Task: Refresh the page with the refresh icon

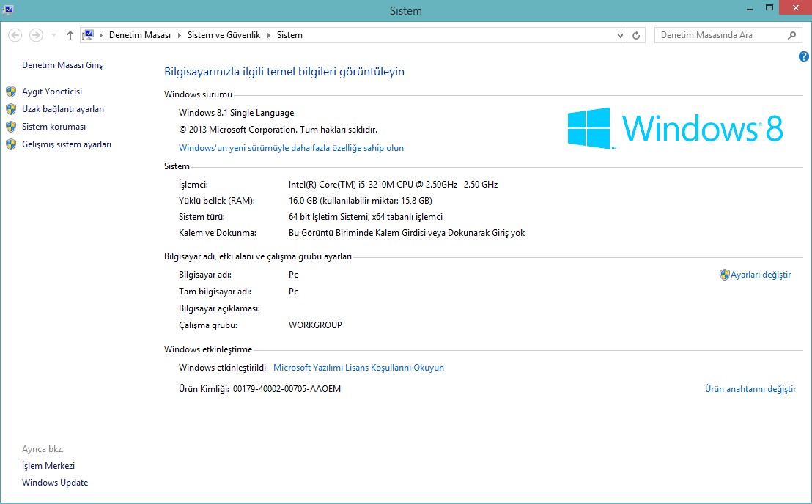Action: [x=636, y=35]
